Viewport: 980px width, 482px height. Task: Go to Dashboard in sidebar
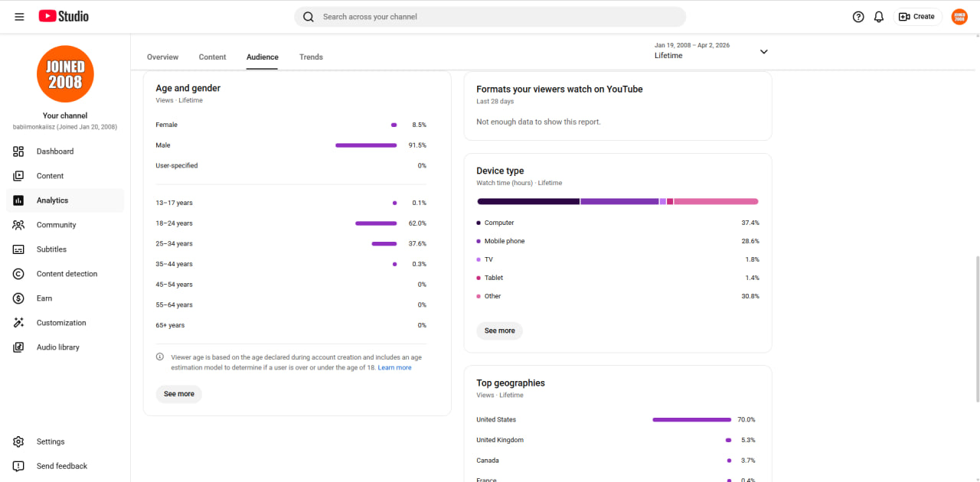tap(65, 151)
